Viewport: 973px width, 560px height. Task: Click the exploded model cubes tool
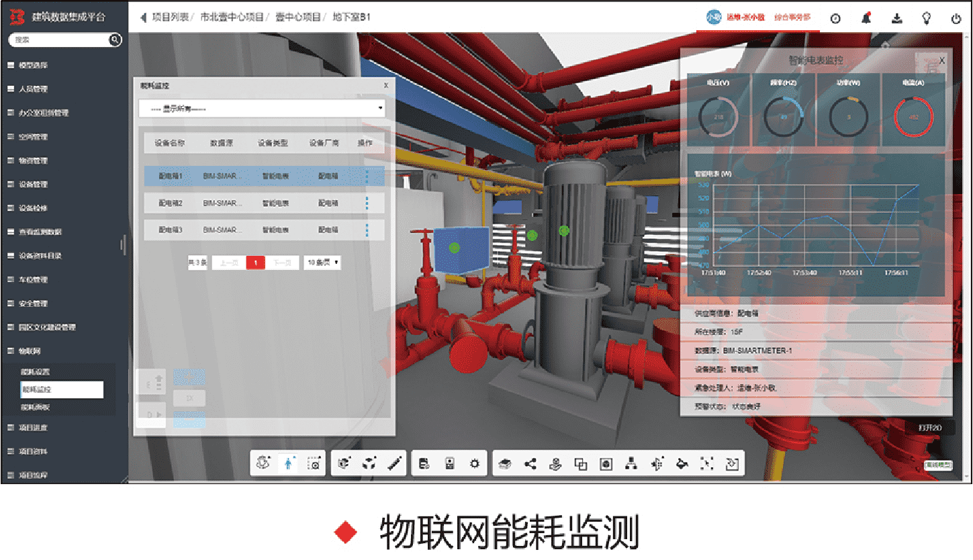point(369,463)
